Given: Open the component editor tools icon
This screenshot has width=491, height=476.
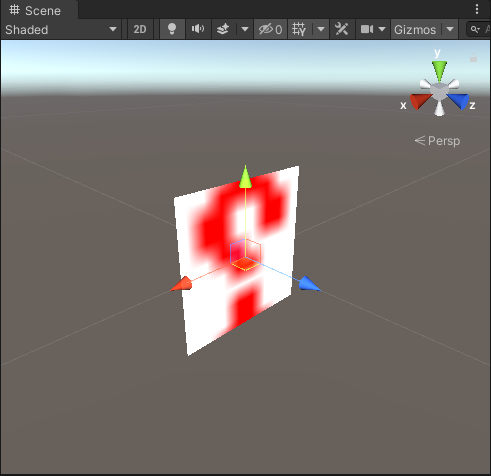Looking at the screenshot, I should tap(342, 29).
